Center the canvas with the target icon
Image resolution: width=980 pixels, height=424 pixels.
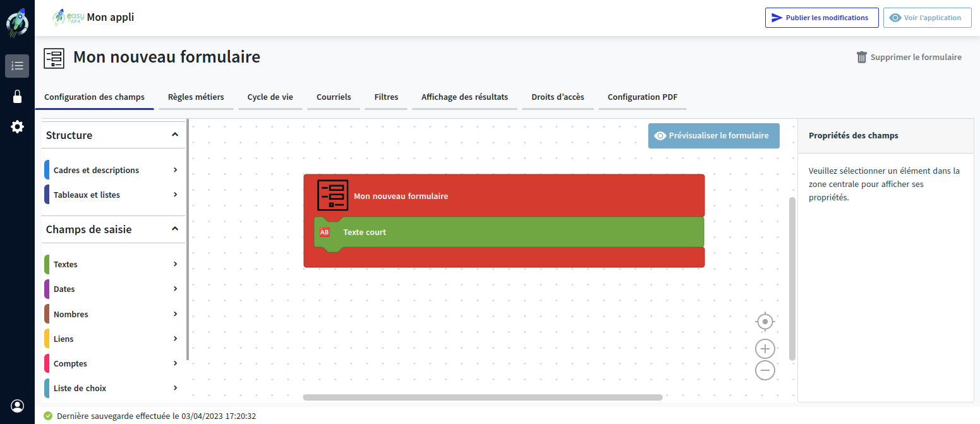pos(765,322)
